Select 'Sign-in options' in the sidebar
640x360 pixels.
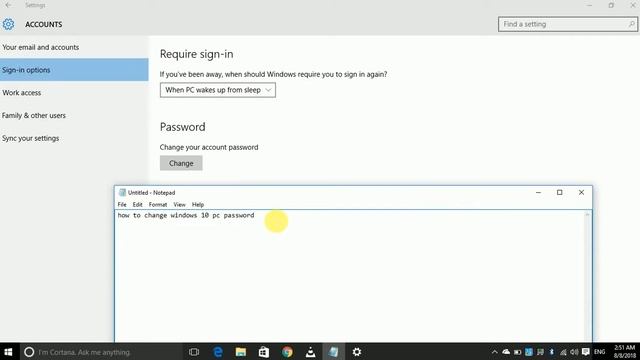[74, 70]
